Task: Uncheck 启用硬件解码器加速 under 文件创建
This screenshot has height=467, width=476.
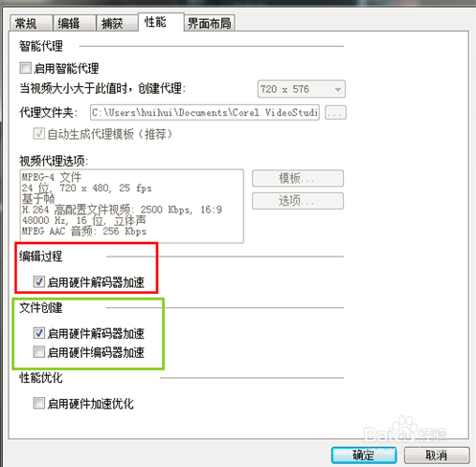Action: (39, 333)
